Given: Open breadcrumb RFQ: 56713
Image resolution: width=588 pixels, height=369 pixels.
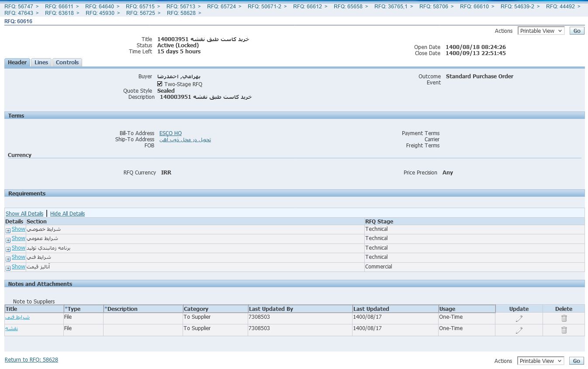Looking at the screenshot, I should 181,7.
